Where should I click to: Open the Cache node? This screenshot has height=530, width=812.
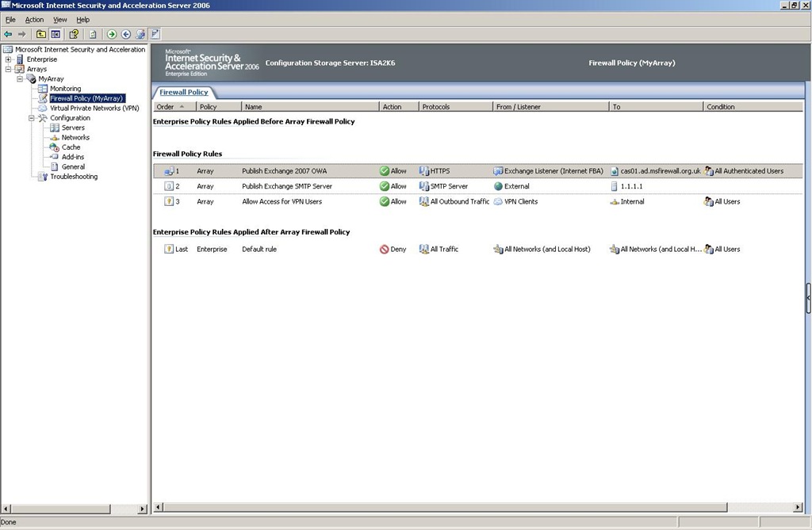[x=71, y=147]
